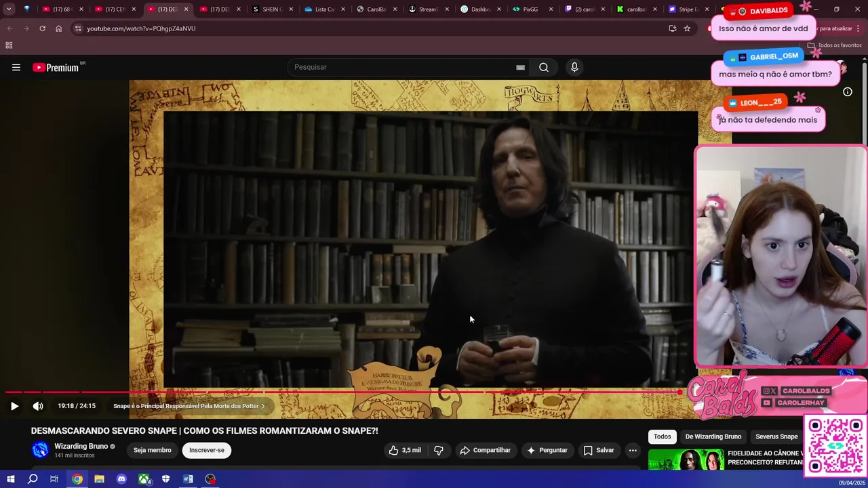This screenshot has width=868, height=488.
Task: Start voice search with the microphone
Action: tap(574, 67)
